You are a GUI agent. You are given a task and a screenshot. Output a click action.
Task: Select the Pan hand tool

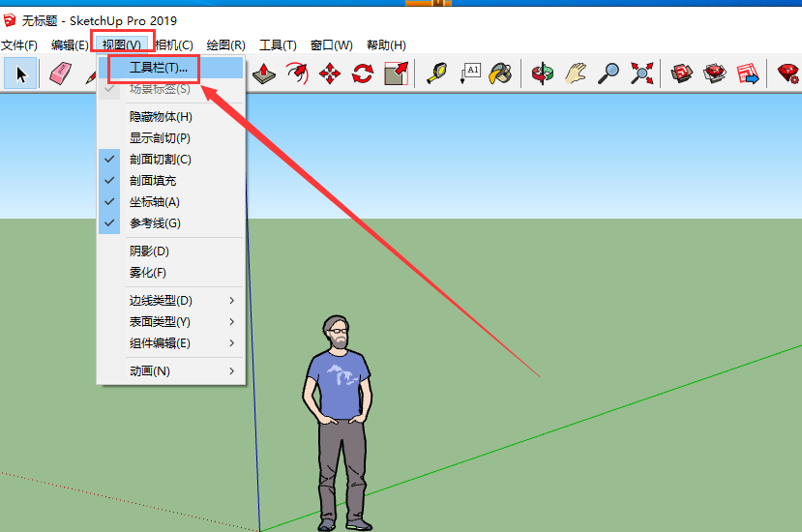coord(577,74)
